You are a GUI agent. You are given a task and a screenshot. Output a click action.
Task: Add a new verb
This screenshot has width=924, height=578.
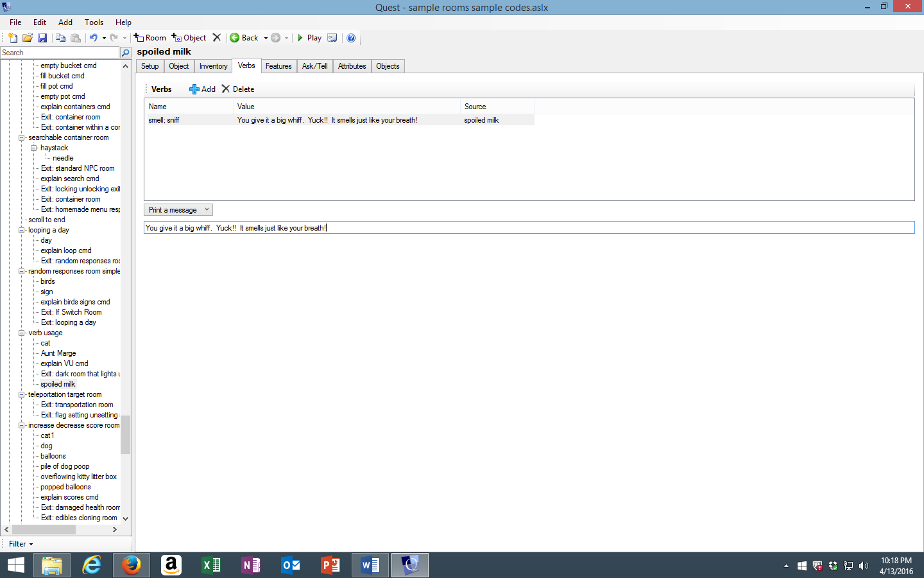(203, 89)
